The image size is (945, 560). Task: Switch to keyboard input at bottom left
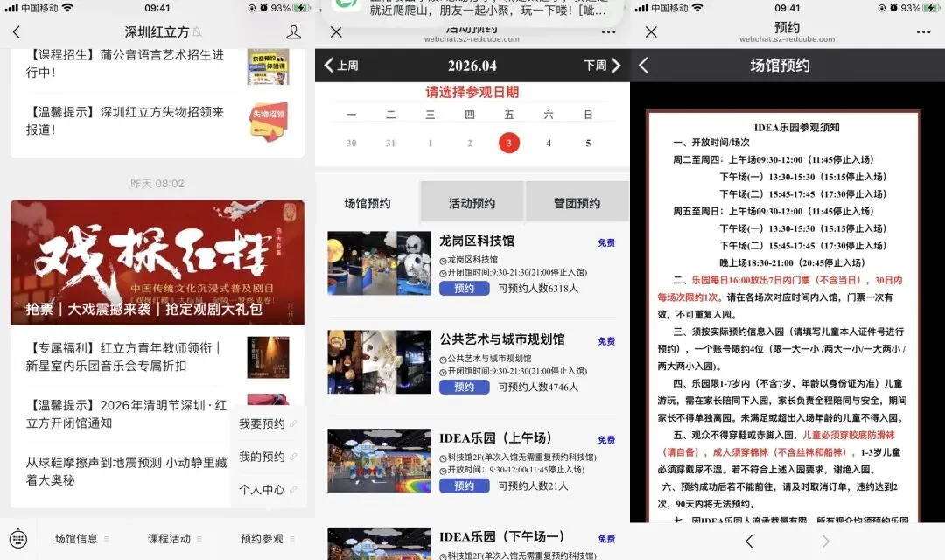click(18, 538)
